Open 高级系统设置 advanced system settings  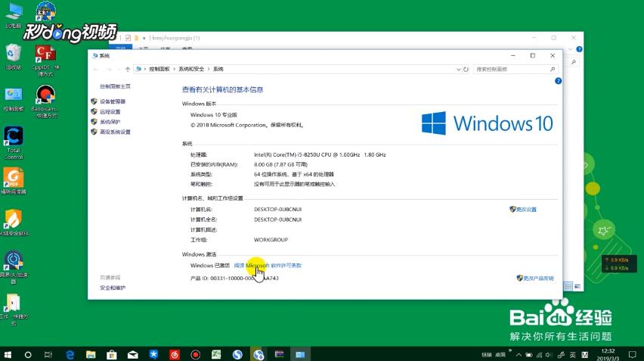(x=115, y=132)
